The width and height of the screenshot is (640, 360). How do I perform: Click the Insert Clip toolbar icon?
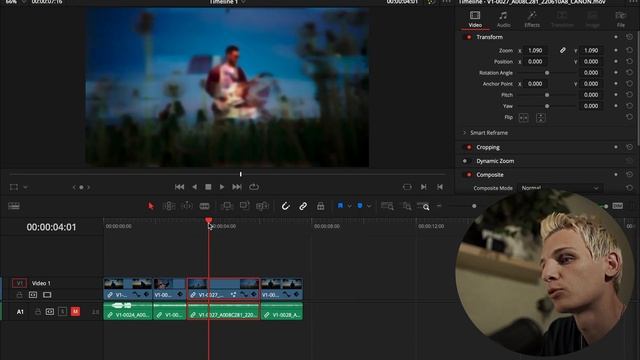(x=227, y=206)
